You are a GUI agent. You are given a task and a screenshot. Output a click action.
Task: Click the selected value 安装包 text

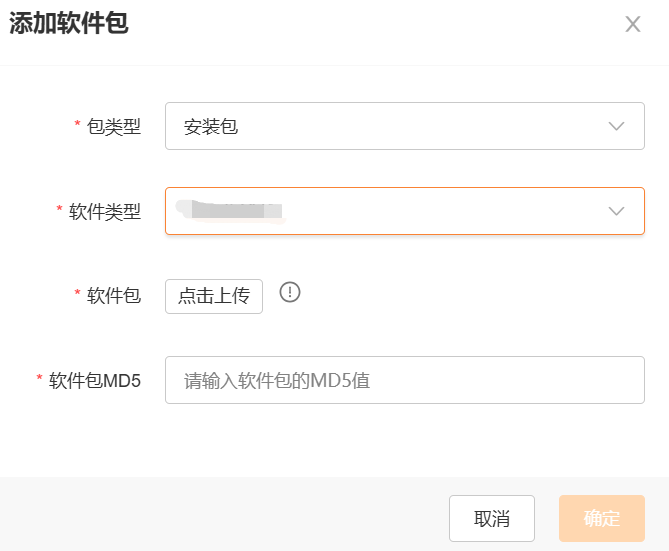click(211, 127)
